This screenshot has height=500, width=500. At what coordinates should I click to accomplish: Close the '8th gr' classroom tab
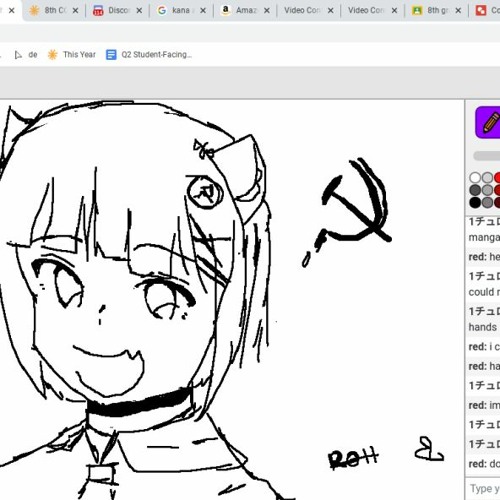[x=458, y=11]
